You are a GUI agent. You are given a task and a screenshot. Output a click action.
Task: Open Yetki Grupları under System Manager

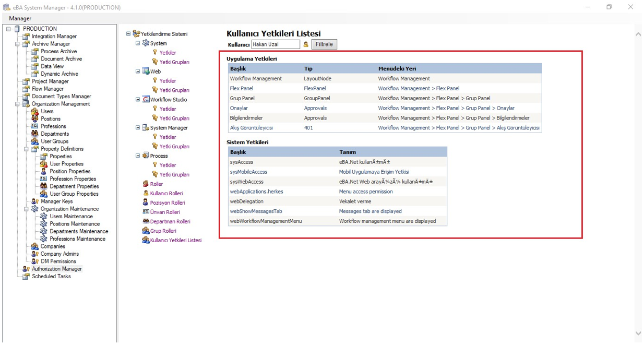point(174,147)
